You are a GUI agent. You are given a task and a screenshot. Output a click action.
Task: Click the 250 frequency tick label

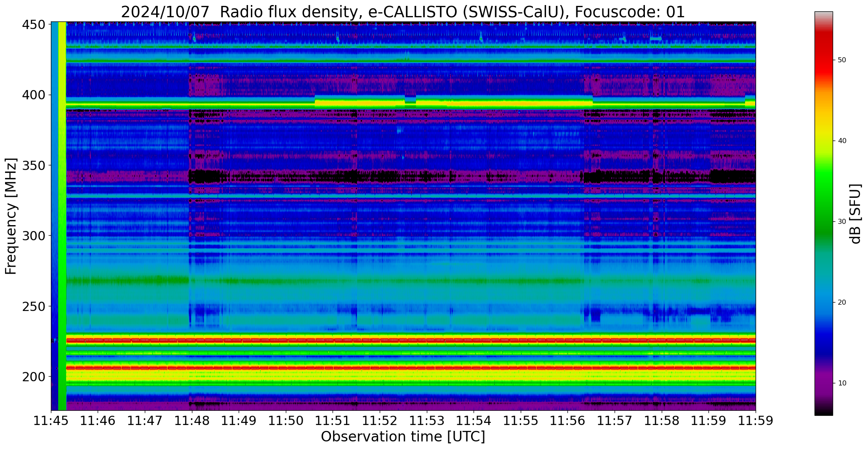click(33, 306)
